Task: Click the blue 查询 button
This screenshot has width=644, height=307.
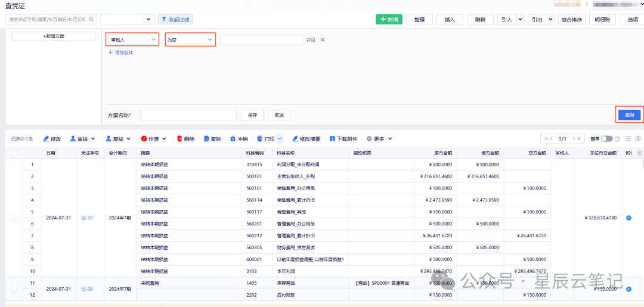Action: tap(629, 115)
